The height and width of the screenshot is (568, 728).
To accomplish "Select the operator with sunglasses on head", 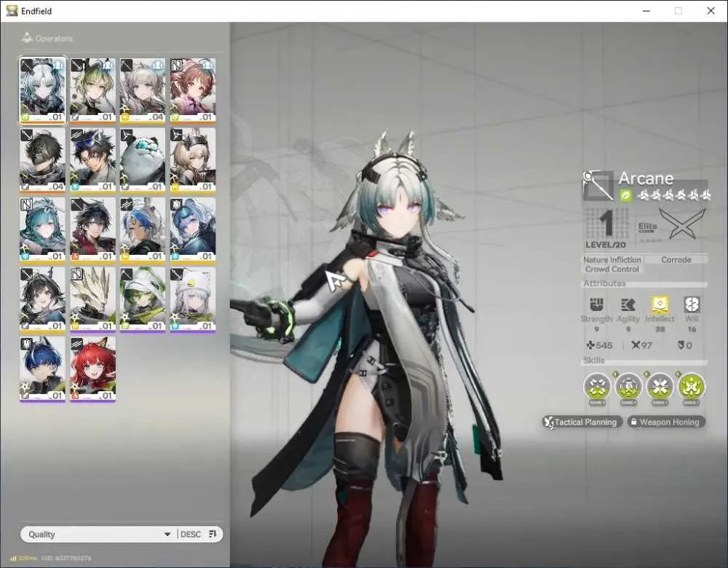I will 93,159.
